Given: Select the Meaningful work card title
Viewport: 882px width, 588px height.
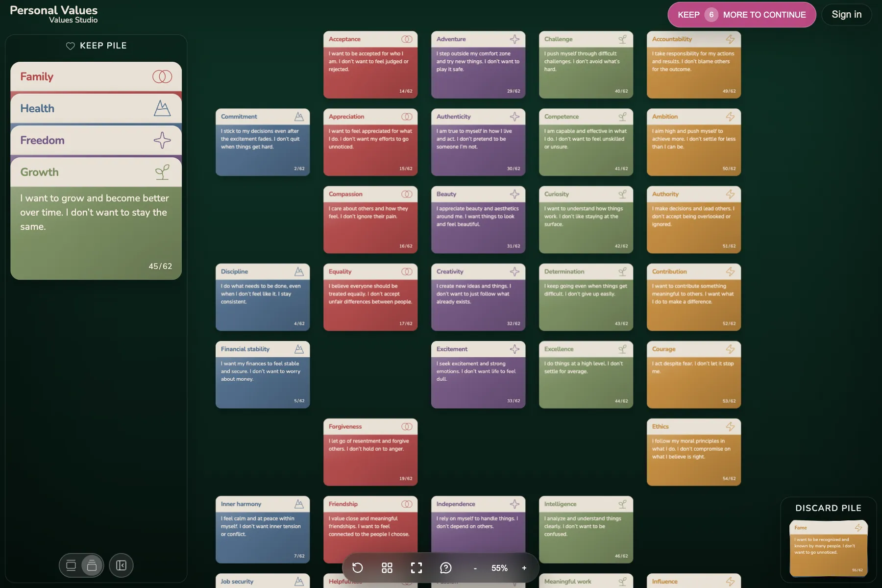Looking at the screenshot, I should 567,582.
